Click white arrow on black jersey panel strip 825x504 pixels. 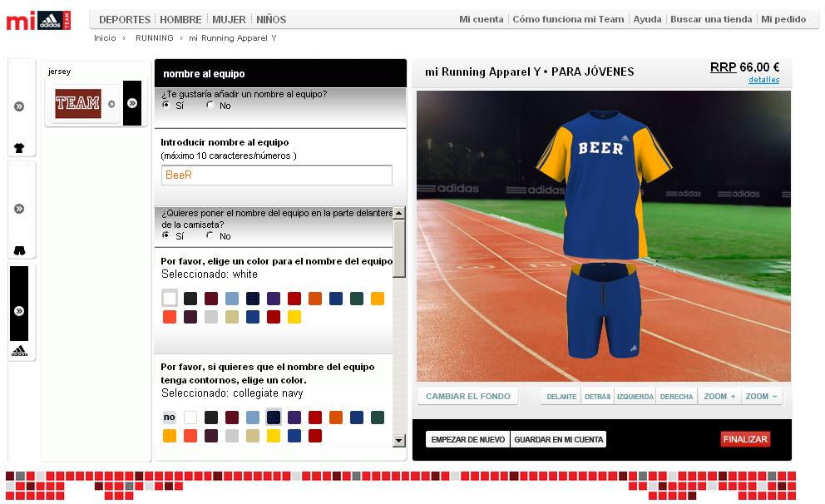(x=132, y=103)
